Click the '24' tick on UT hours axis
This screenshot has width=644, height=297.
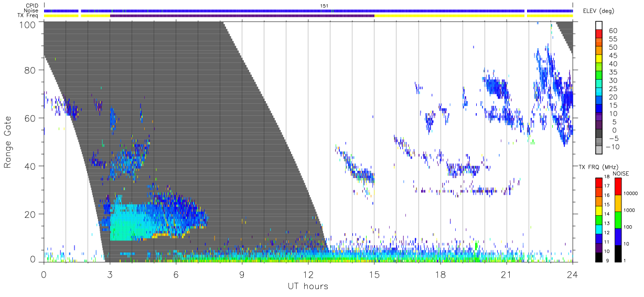click(x=573, y=274)
